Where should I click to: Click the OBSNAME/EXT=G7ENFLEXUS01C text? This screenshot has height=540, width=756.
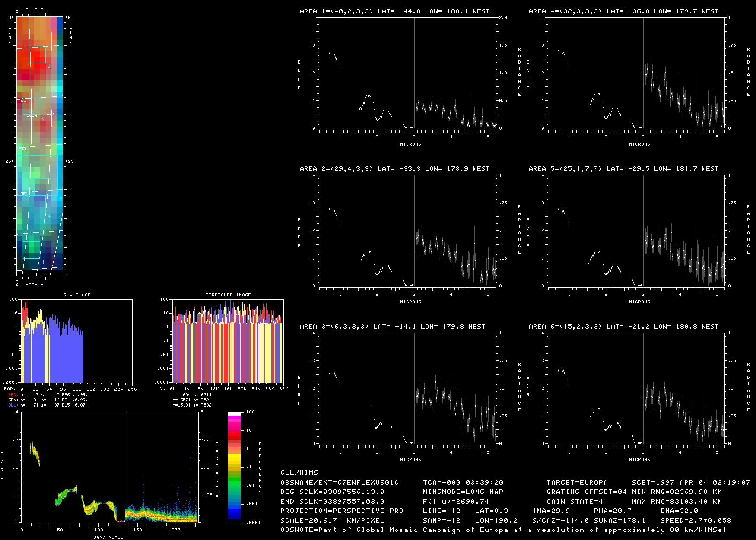point(339,483)
